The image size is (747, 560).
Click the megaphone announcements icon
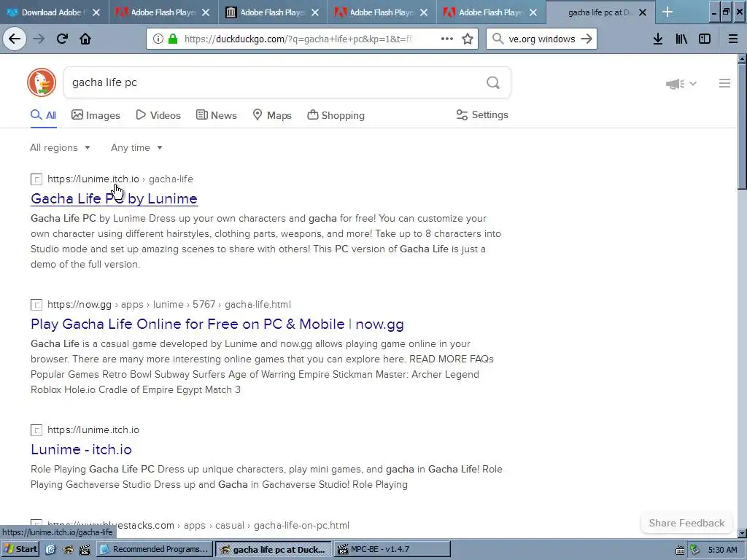pos(675,84)
